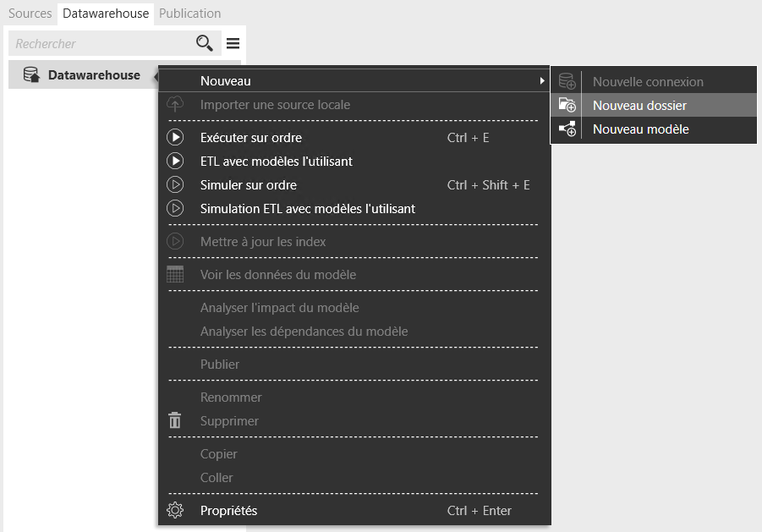Click the Supprimer trash icon
Viewport: 762px width, 532px height.
pyautogui.click(x=175, y=421)
